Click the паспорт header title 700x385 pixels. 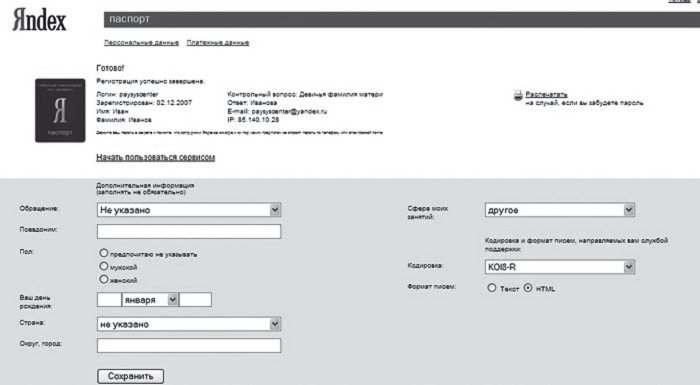pyautogui.click(x=129, y=19)
